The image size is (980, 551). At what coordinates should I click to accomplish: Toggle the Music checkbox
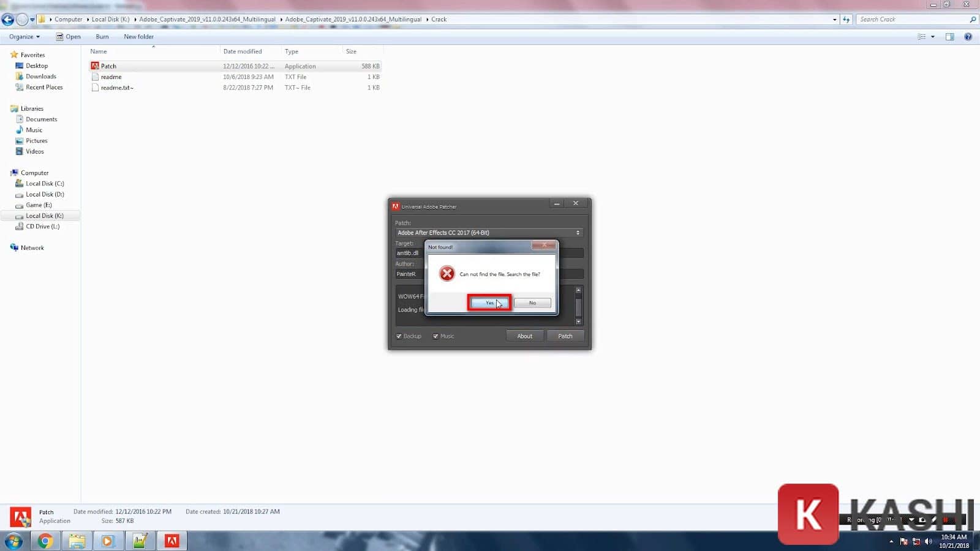435,336
